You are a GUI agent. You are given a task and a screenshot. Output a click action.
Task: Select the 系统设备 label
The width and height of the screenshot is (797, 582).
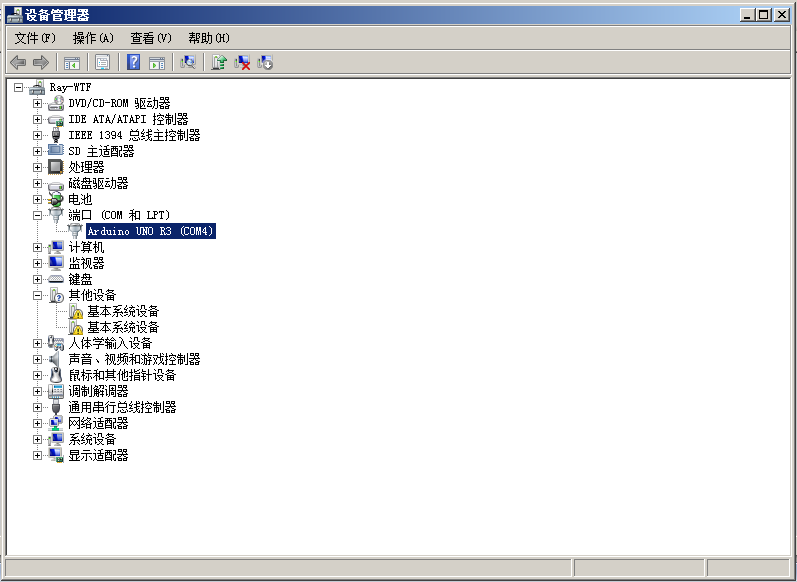(x=93, y=439)
